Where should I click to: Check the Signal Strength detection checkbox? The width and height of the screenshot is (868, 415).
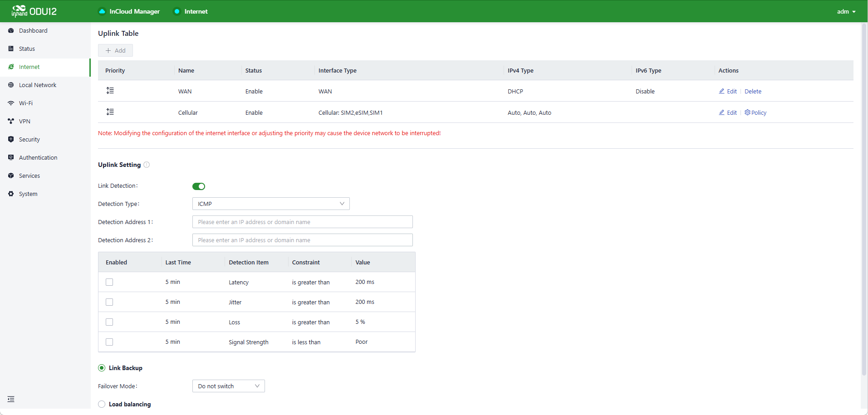tap(109, 342)
